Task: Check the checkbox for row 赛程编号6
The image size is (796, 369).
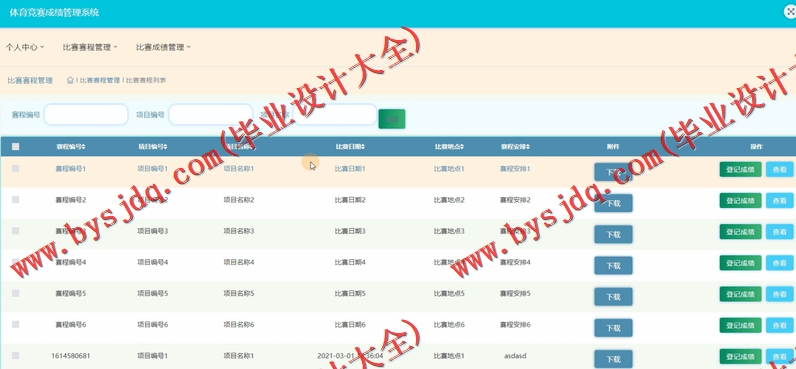Action: tap(16, 324)
